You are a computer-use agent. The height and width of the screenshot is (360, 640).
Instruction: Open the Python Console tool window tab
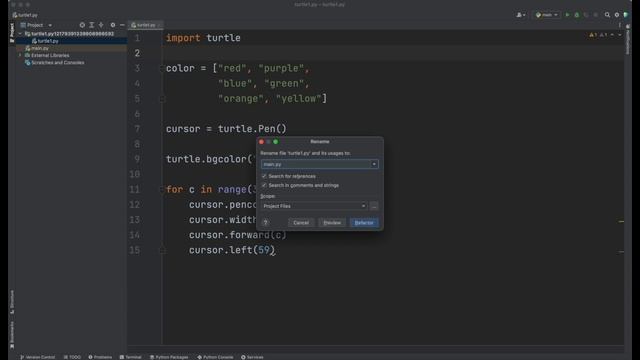coord(215,357)
